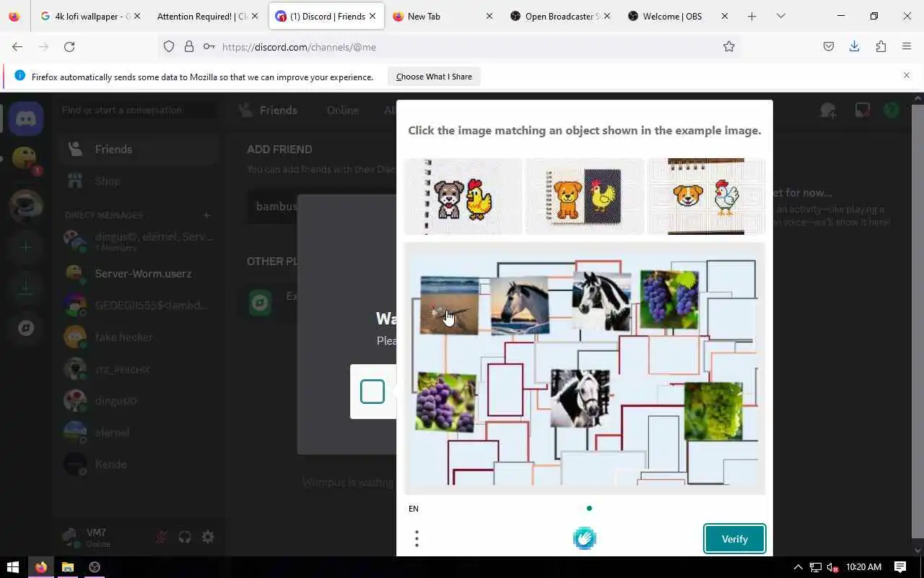This screenshot has height=578, width=924.
Task: Open Discord user settings gear
Action: [208, 537]
